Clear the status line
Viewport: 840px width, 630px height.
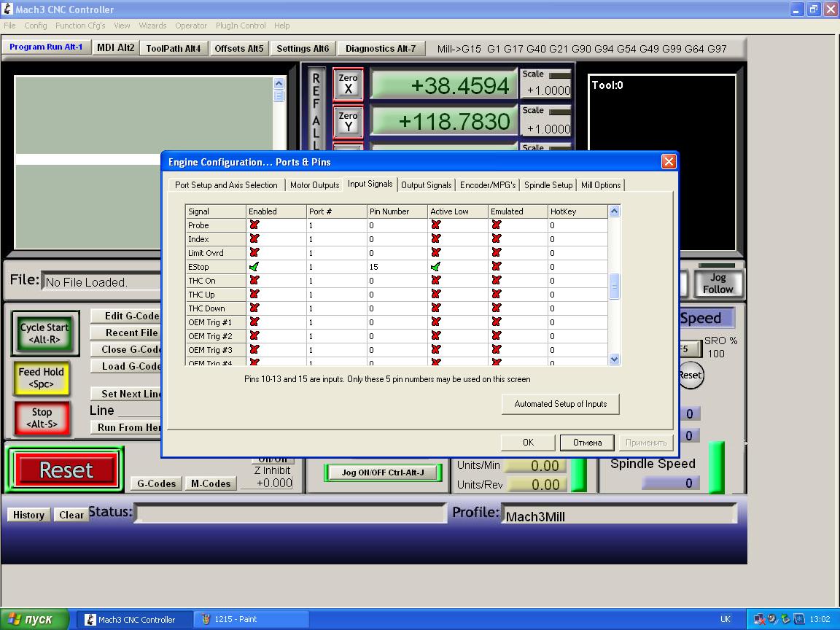tap(71, 515)
